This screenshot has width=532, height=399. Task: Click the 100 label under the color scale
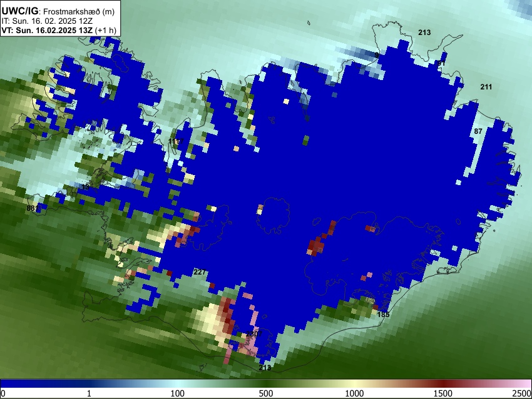point(178,393)
